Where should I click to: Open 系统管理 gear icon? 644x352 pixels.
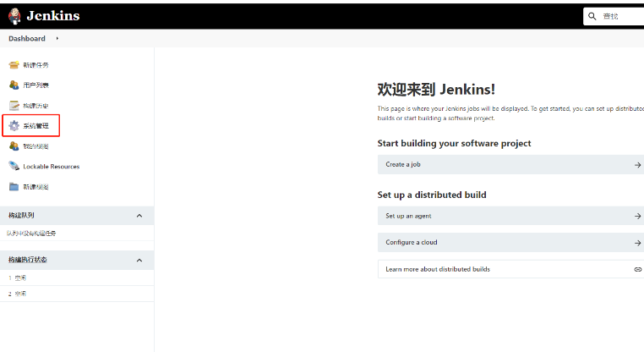pos(14,125)
